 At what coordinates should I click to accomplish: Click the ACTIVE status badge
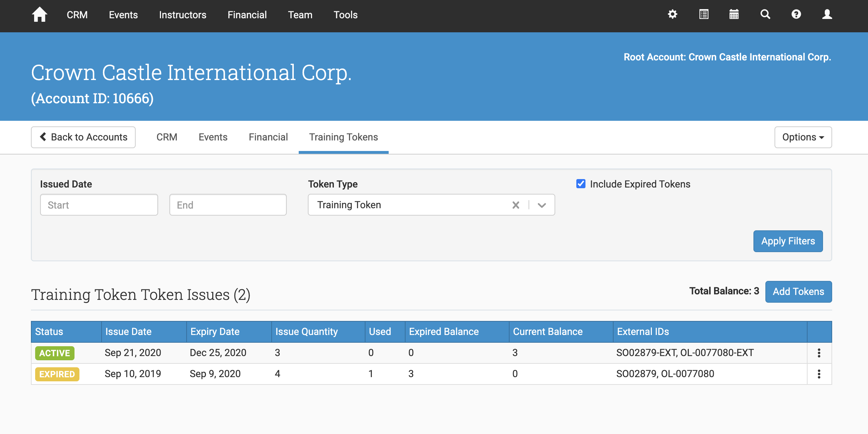point(55,353)
